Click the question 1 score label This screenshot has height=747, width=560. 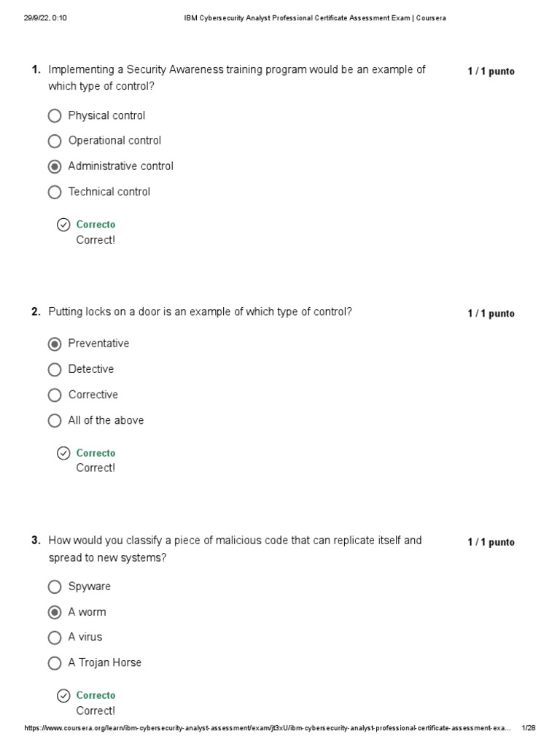(x=491, y=71)
